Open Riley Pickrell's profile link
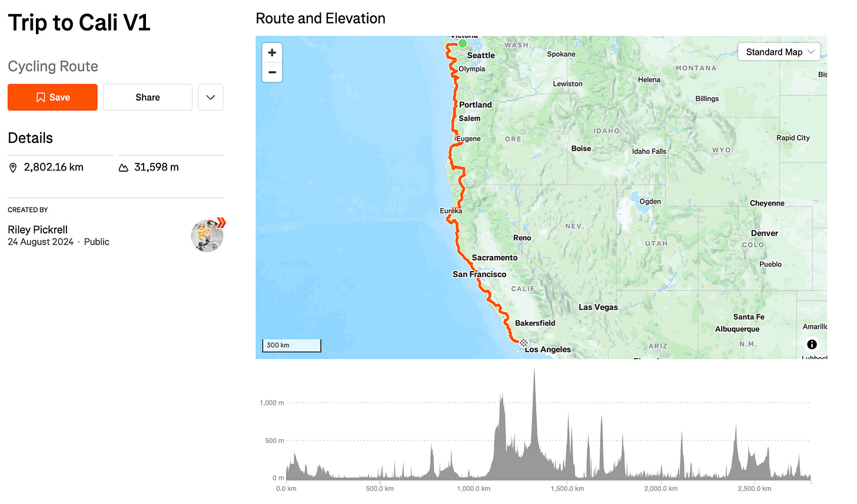The height and width of the screenshot is (504, 857). (x=38, y=229)
